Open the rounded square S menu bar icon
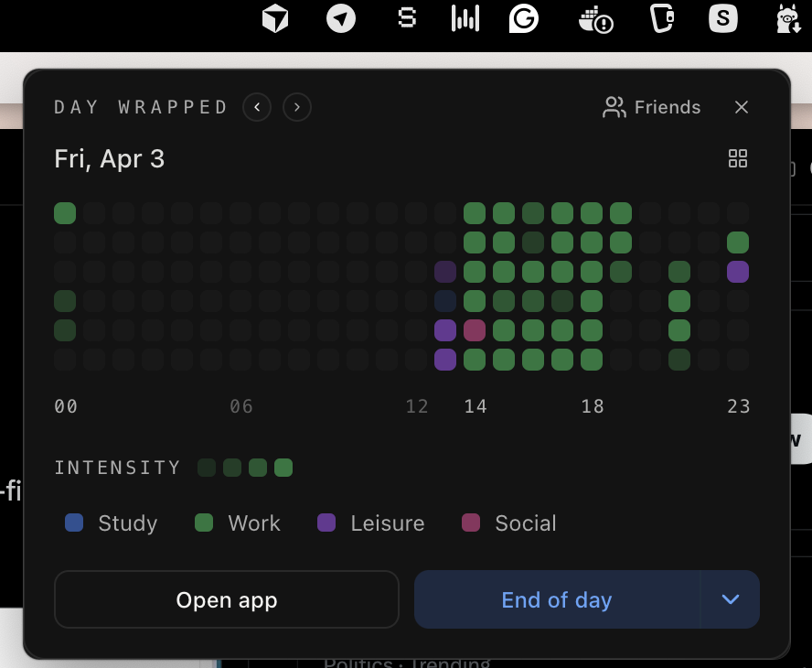The width and height of the screenshot is (812, 668). click(723, 18)
